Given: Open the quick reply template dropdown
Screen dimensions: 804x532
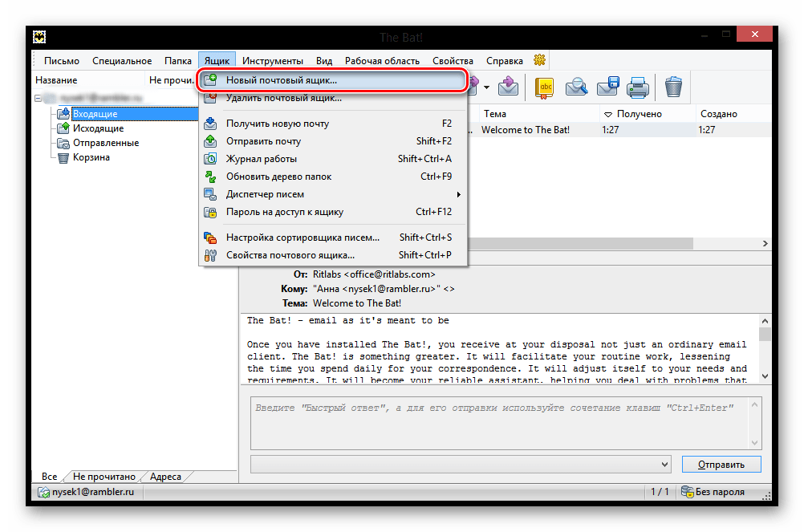Looking at the screenshot, I should coord(664,464).
